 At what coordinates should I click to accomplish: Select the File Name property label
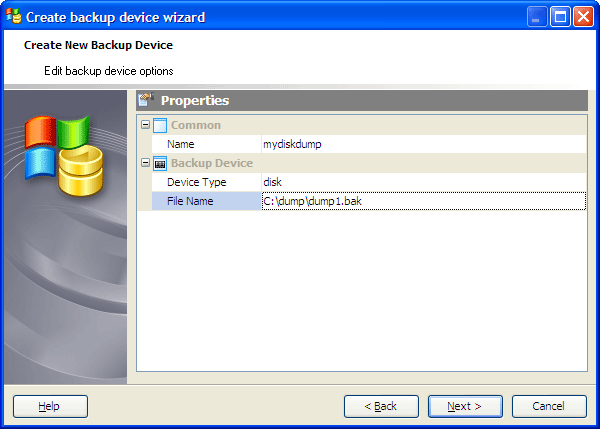(190, 201)
